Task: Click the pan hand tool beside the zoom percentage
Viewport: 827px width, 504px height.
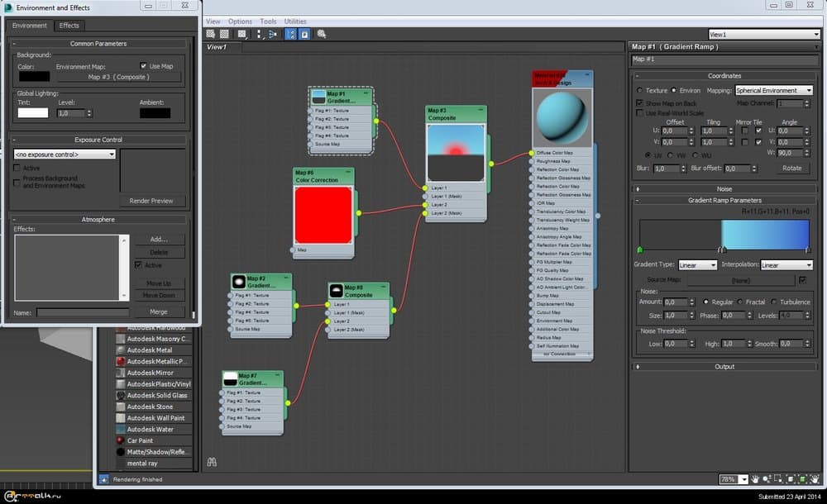Action: click(757, 479)
